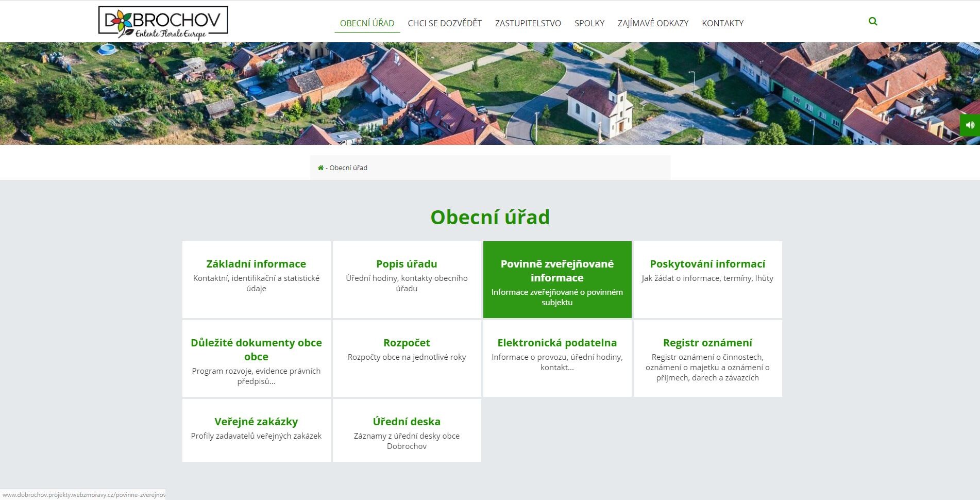Viewport: 980px width, 500px height.
Task: Open the Úřední deska tile
Action: [407, 430]
